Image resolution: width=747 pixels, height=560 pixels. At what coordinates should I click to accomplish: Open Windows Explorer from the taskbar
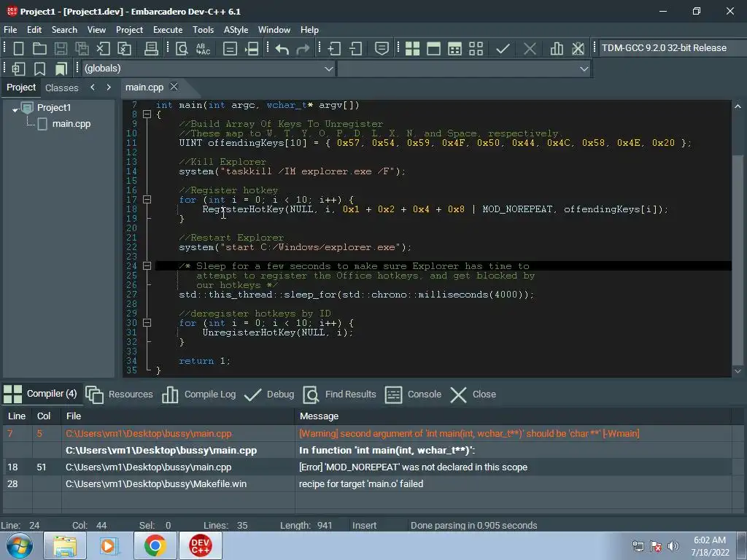click(65, 545)
